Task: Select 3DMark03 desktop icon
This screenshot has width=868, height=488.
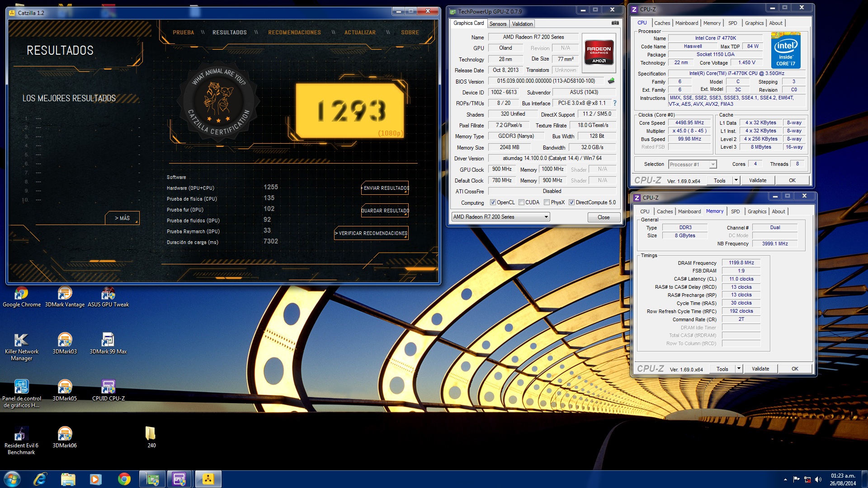Action: (x=65, y=344)
